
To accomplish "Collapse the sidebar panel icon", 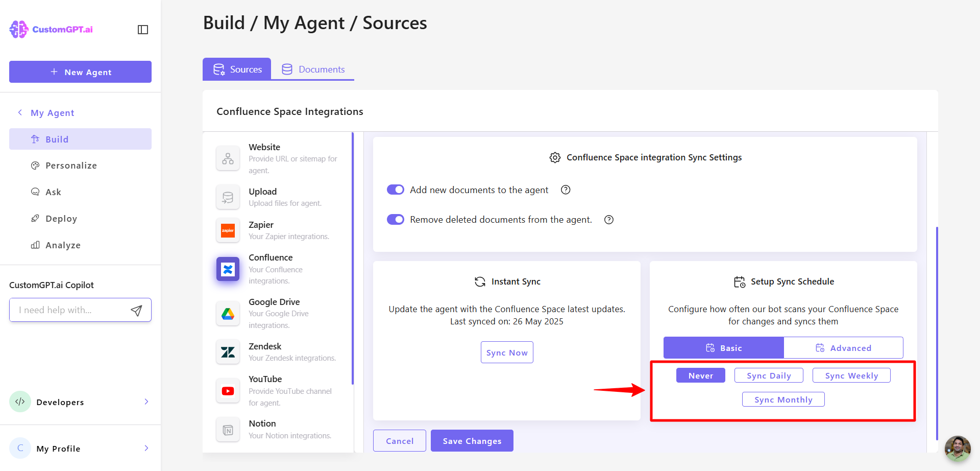I will pos(143,30).
